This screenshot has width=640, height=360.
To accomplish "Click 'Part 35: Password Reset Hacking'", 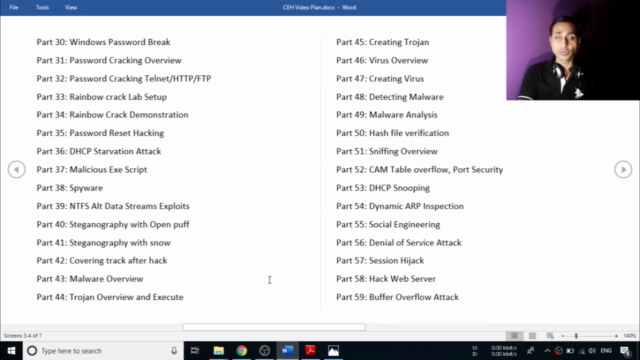I will point(100,133).
